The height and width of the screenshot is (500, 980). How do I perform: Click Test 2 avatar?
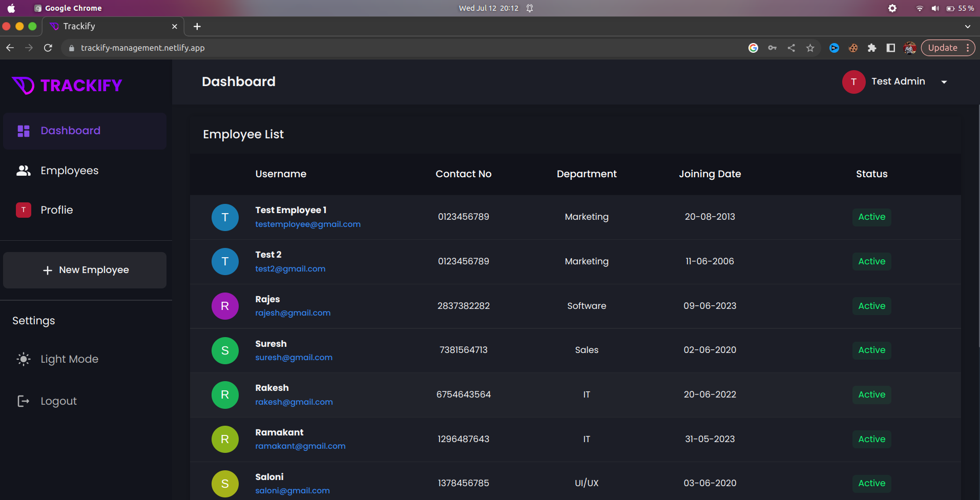(225, 262)
